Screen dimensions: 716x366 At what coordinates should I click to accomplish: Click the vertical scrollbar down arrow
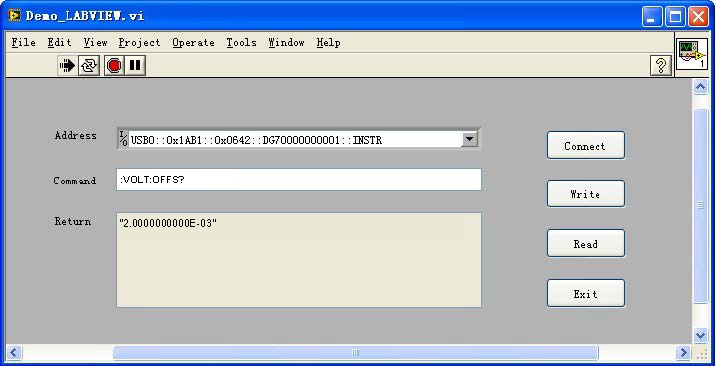(700, 336)
